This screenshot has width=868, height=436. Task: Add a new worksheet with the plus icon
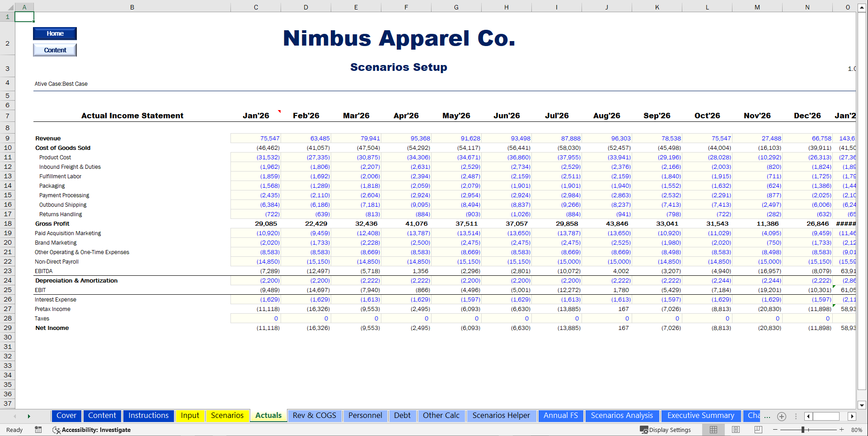782,417
